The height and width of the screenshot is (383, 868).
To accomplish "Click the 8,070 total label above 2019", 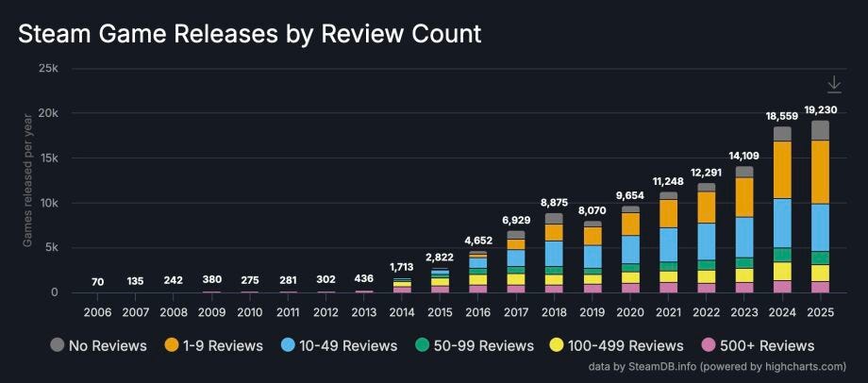I will [x=593, y=210].
